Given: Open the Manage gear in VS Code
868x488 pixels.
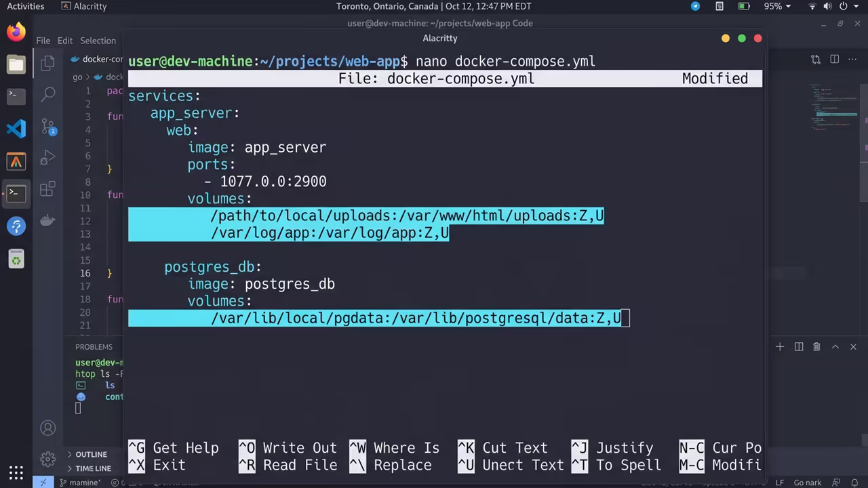Looking at the screenshot, I should tap(47, 460).
